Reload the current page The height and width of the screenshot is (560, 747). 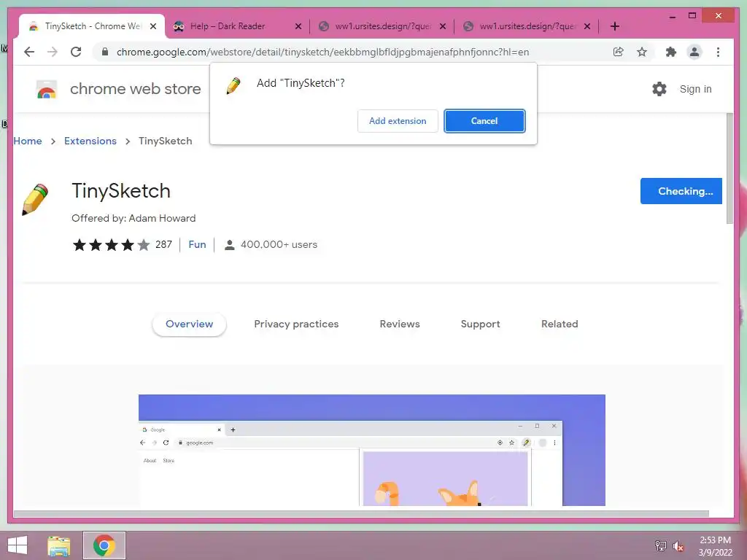pyautogui.click(x=76, y=52)
